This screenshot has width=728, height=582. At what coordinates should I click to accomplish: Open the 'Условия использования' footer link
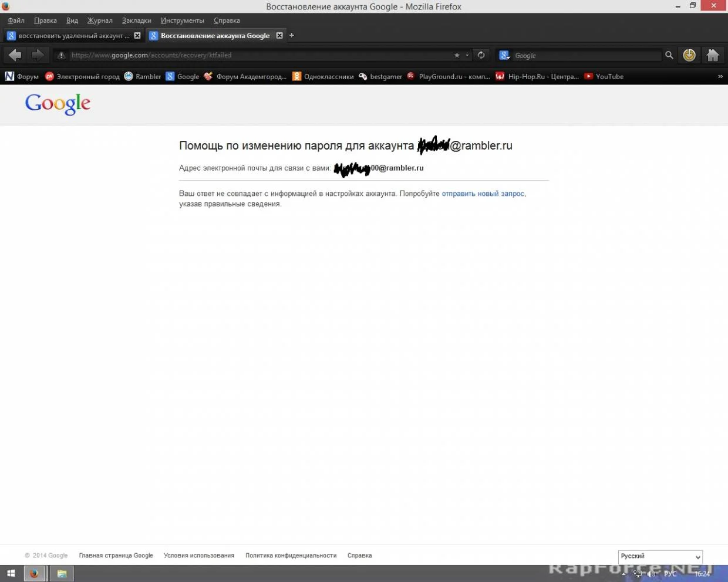199,556
